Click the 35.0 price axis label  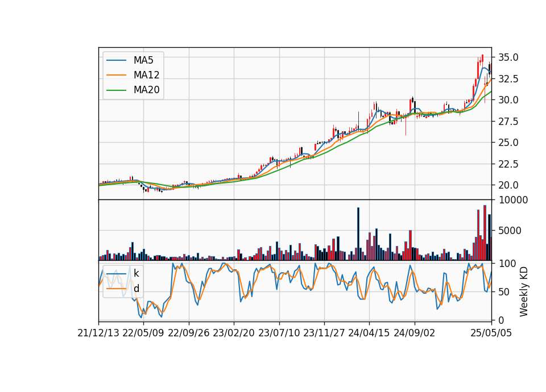[508, 57]
